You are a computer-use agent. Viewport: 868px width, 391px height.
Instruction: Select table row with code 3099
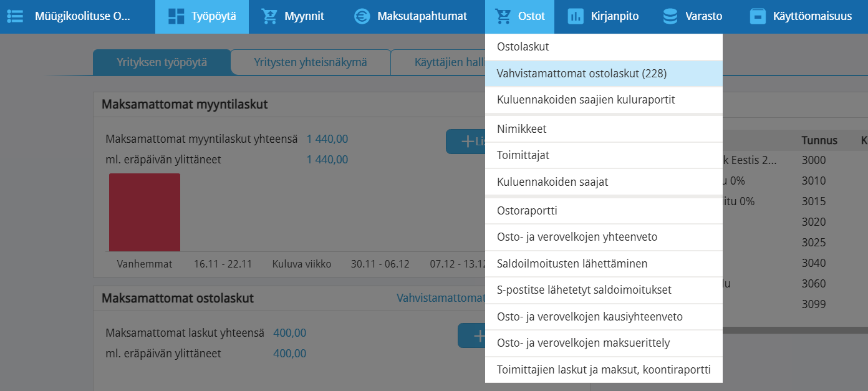tap(795, 304)
